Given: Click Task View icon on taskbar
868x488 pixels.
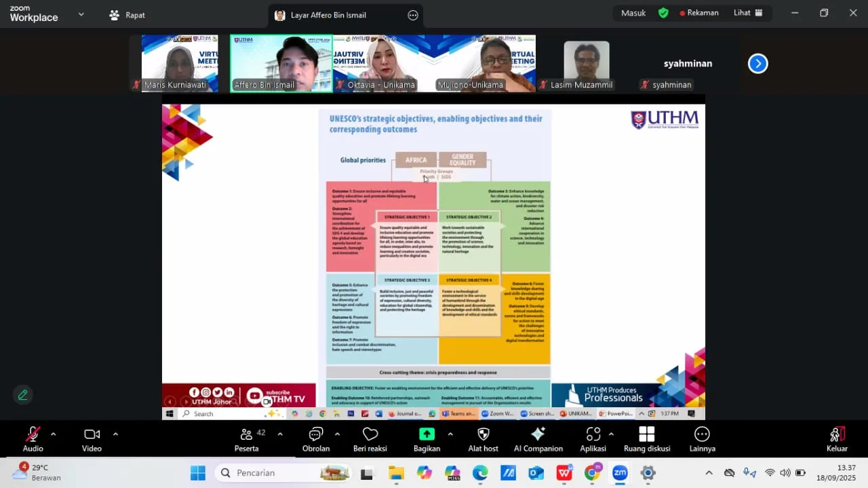Looking at the screenshot, I should click(x=367, y=473).
